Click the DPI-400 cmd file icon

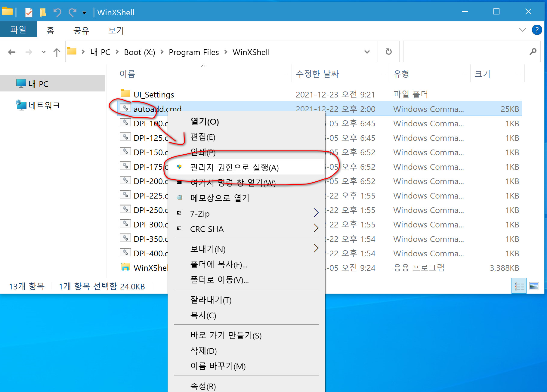[125, 253]
